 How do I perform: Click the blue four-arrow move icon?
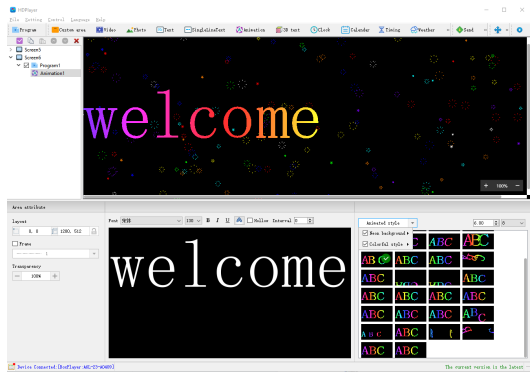498,30
